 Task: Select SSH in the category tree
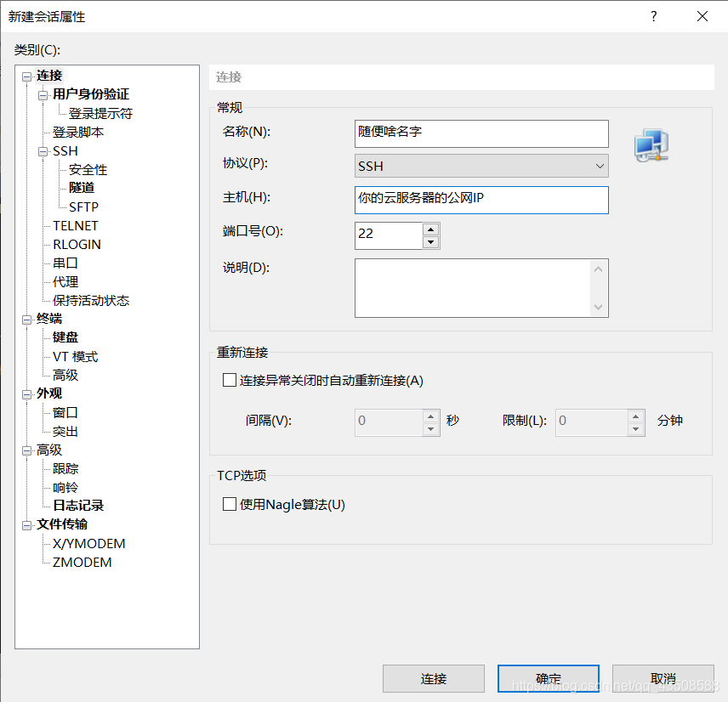point(65,150)
